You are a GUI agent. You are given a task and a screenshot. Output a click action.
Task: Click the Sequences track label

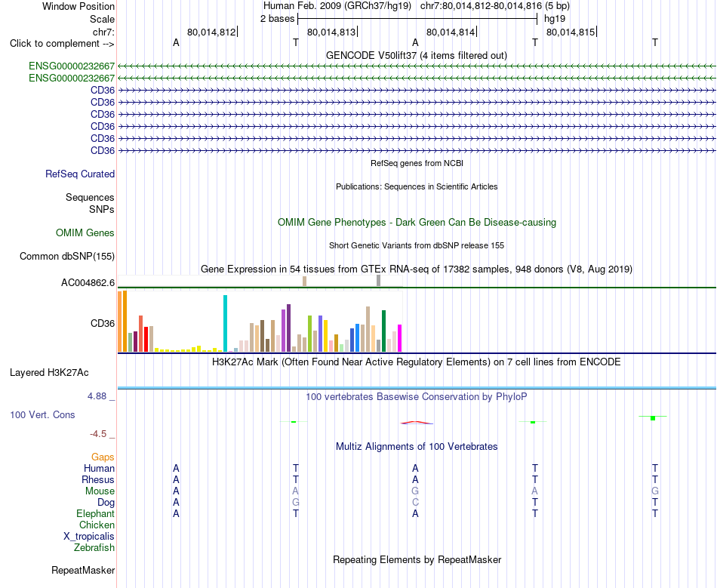click(x=90, y=197)
